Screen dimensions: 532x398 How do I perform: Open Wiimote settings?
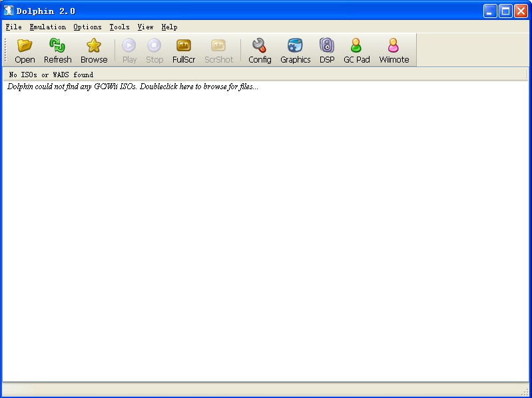click(x=394, y=51)
